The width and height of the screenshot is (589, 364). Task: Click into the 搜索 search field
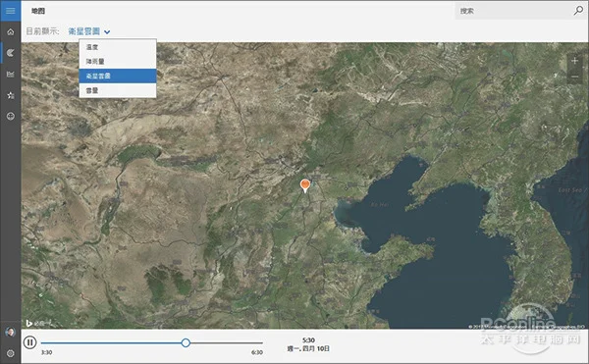(x=513, y=11)
